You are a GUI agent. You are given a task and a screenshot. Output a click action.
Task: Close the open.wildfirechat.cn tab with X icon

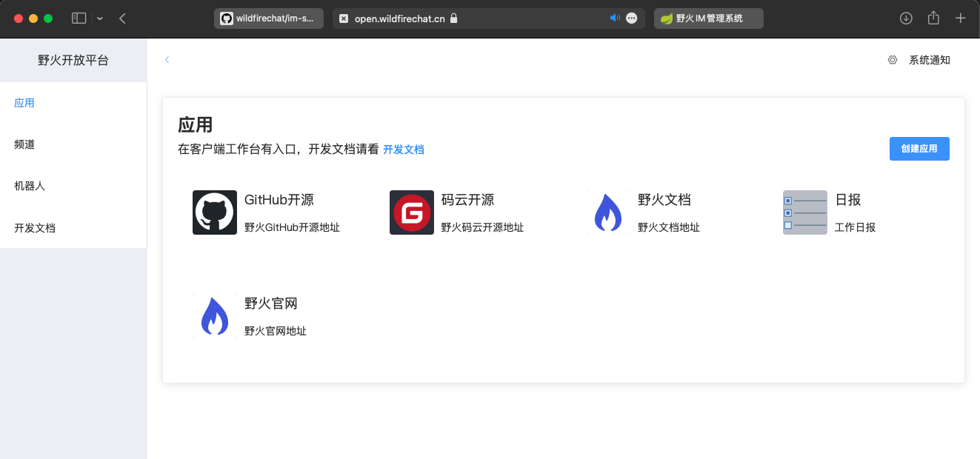pos(344,19)
